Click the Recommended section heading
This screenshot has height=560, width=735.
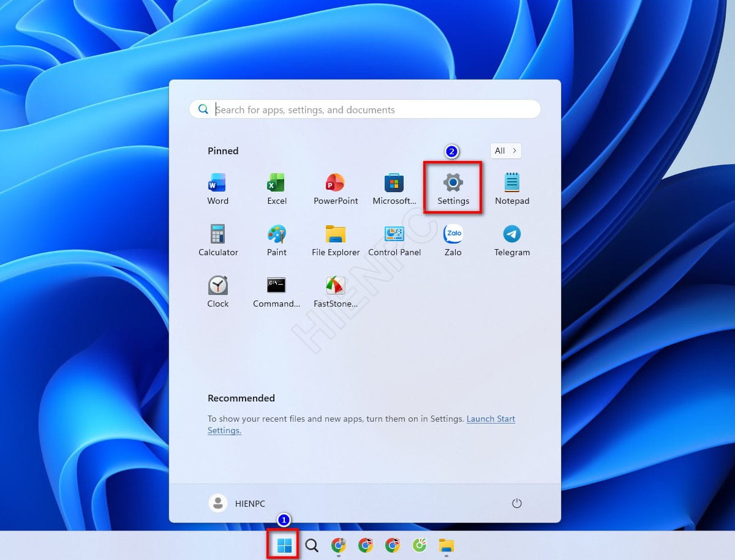[241, 398]
